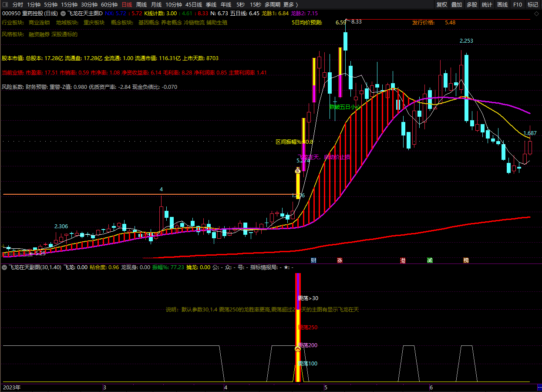Select the 日线 daily period
The width and height of the screenshot is (542, 392).
[x=127, y=4]
